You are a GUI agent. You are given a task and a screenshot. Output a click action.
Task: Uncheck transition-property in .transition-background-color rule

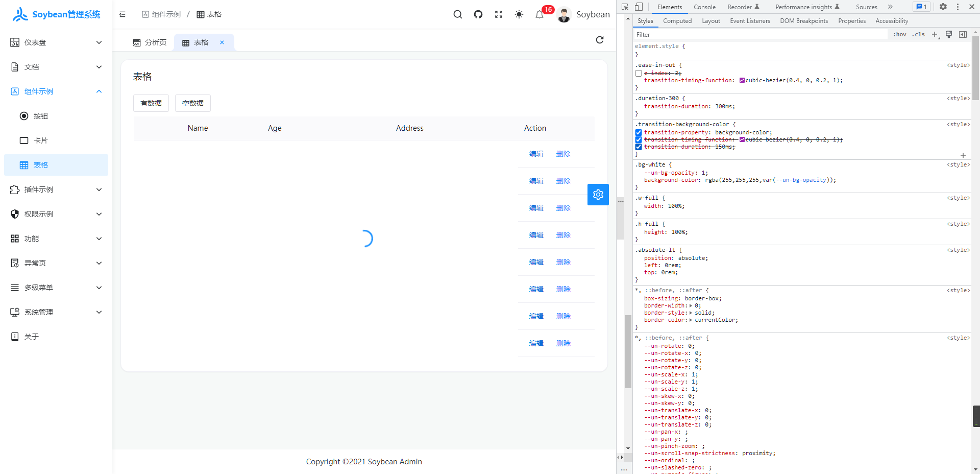638,132
